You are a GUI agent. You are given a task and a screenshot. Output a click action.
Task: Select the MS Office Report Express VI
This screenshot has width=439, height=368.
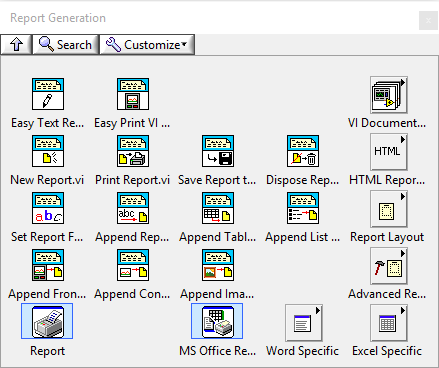pyautogui.click(x=217, y=321)
